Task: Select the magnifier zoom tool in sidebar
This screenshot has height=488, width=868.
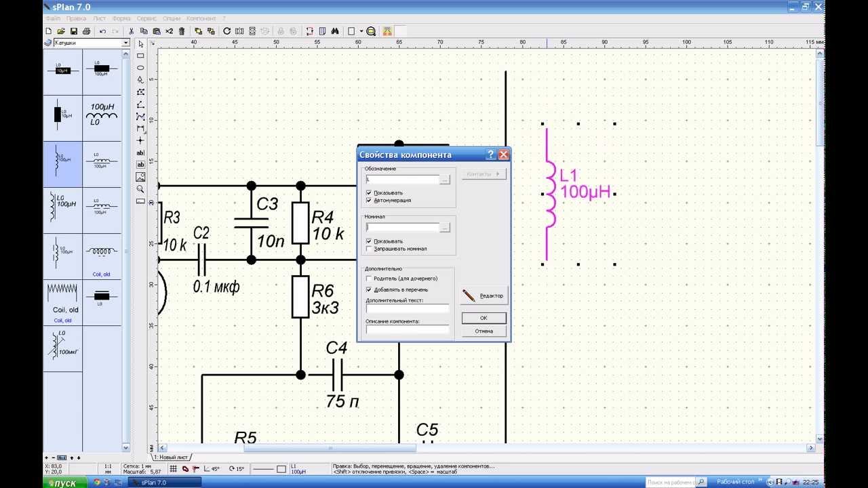Action: pyautogui.click(x=140, y=189)
